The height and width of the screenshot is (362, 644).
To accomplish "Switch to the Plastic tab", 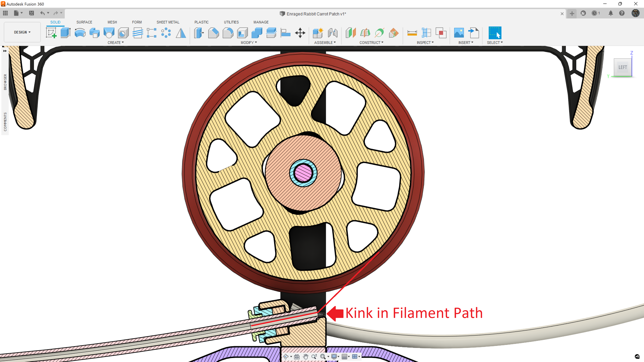I will [x=201, y=22].
